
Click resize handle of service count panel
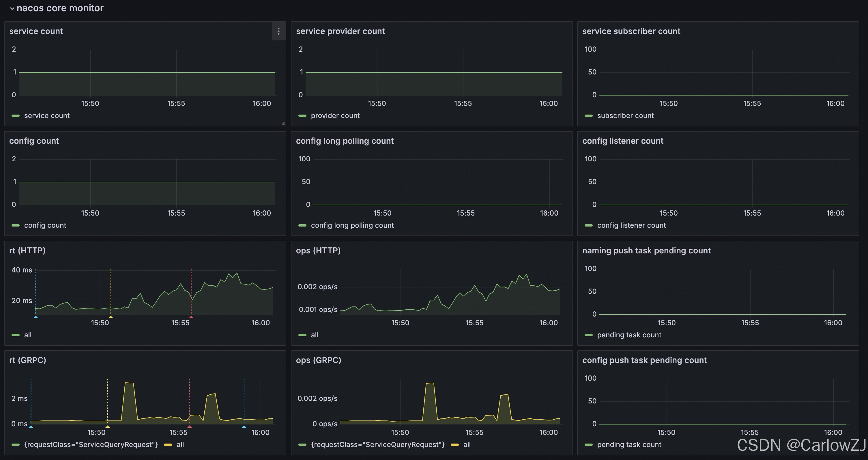pyautogui.click(x=283, y=123)
